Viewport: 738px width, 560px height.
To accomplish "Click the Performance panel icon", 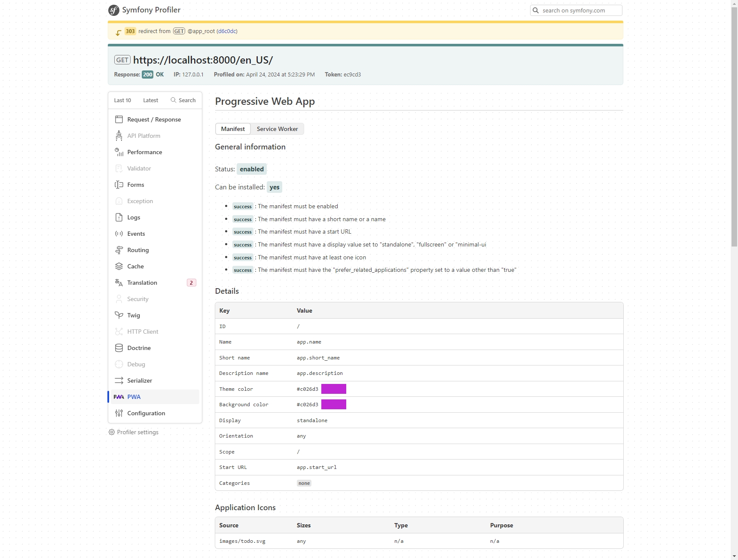I will tap(119, 152).
